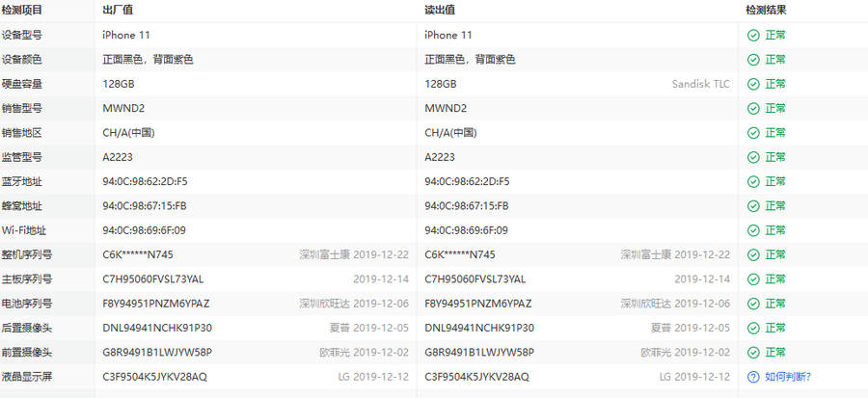Select the 后置摄像头 row label
The width and height of the screenshot is (868, 398).
tap(27, 328)
